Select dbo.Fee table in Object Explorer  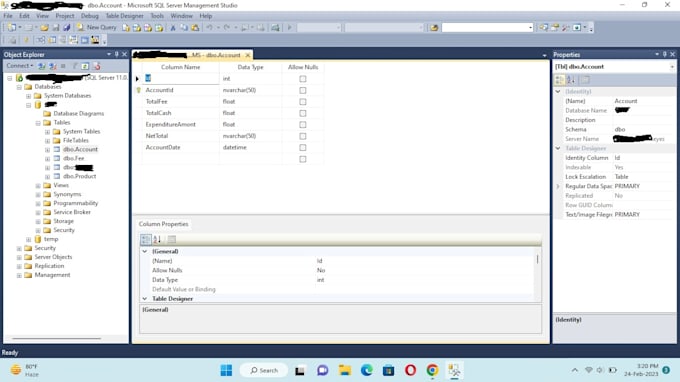point(73,159)
